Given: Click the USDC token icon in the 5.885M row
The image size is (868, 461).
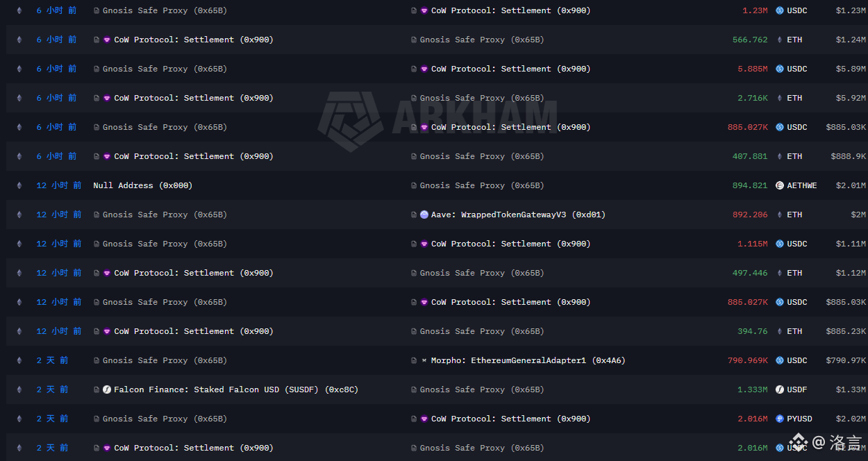Looking at the screenshot, I should pyautogui.click(x=779, y=69).
